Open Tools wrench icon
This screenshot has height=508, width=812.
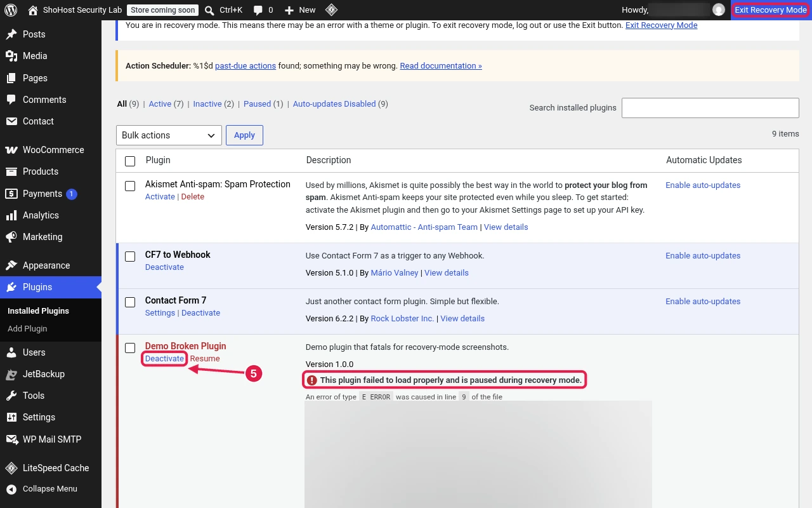coord(11,396)
